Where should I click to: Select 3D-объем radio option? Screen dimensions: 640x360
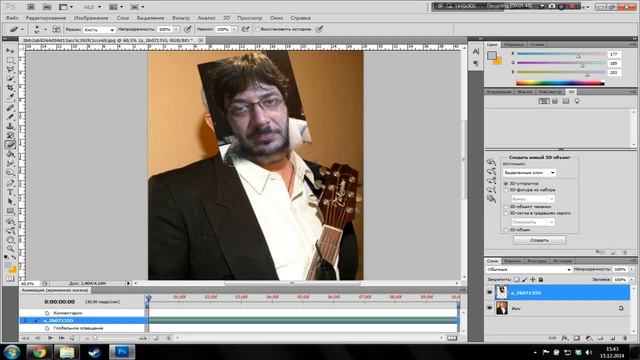pos(506,230)
